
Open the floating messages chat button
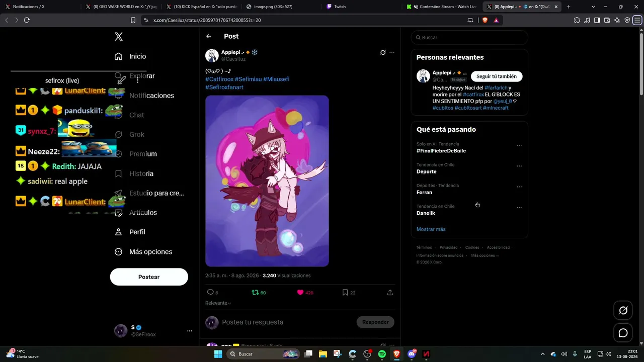click(623, 333)
